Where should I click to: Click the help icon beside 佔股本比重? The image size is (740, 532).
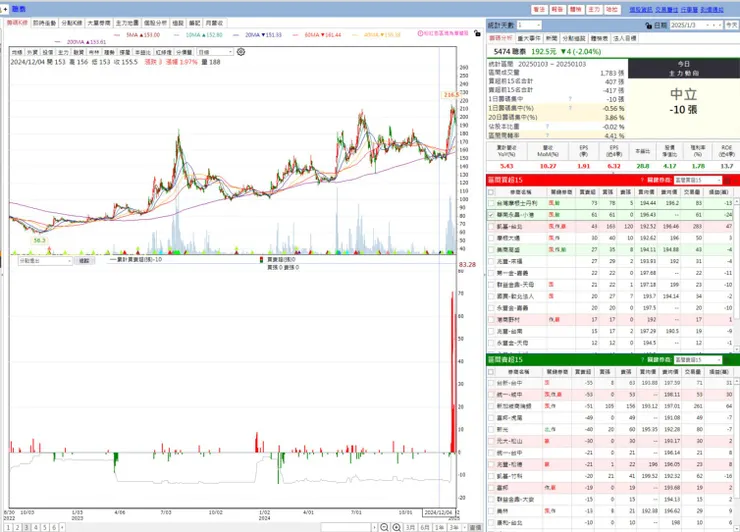click(547, 127)
